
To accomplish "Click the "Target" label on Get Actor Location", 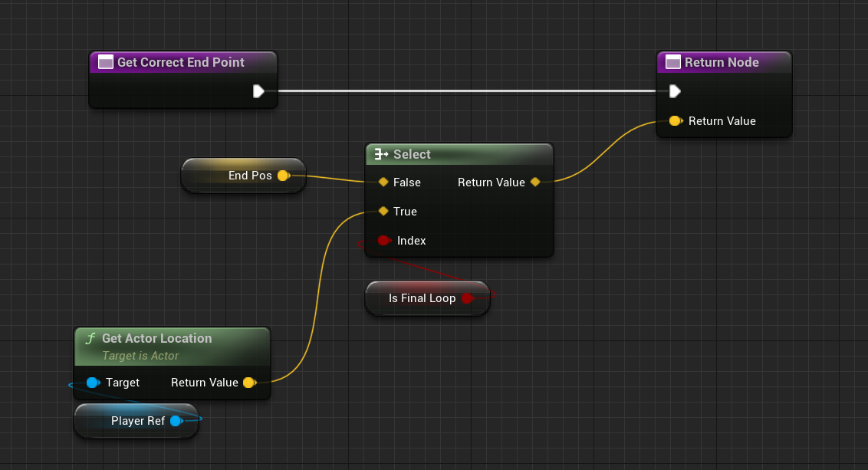I will click(x=123, y=383).
